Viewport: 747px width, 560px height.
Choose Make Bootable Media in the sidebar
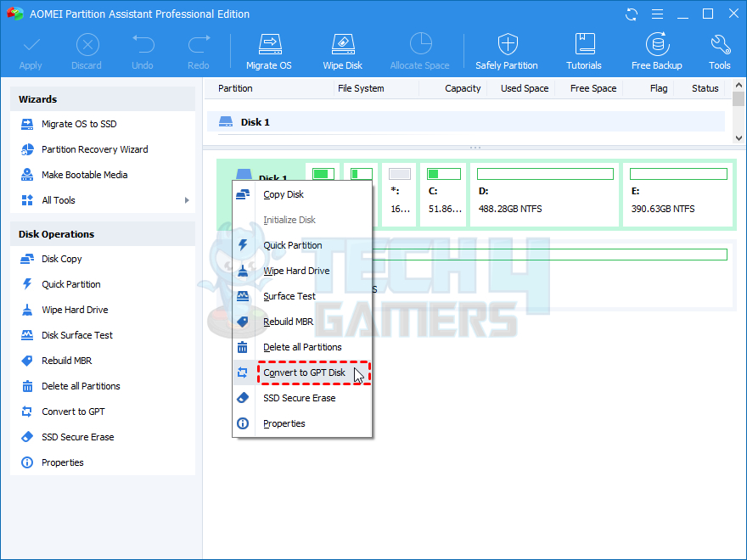(103, 175)
